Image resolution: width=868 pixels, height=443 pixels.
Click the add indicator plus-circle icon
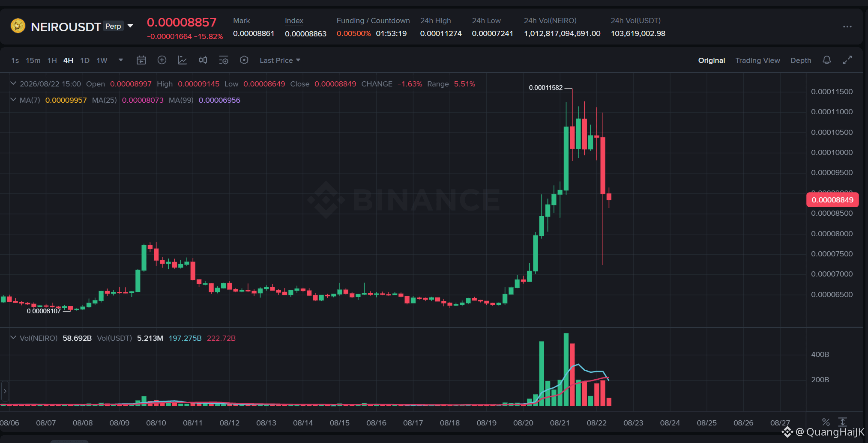[162, 60]
